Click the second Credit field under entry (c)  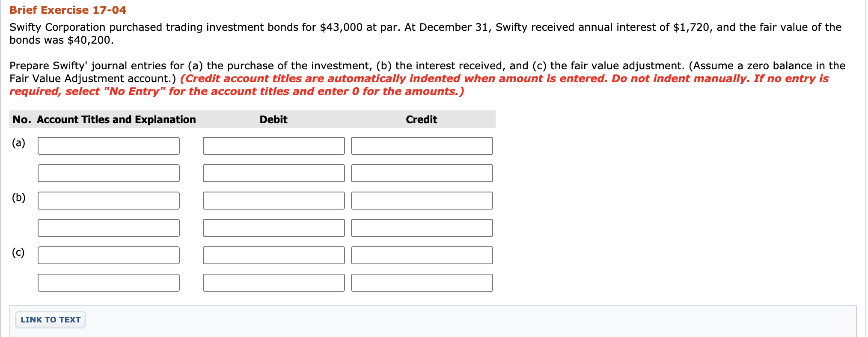tap(422, 282)
